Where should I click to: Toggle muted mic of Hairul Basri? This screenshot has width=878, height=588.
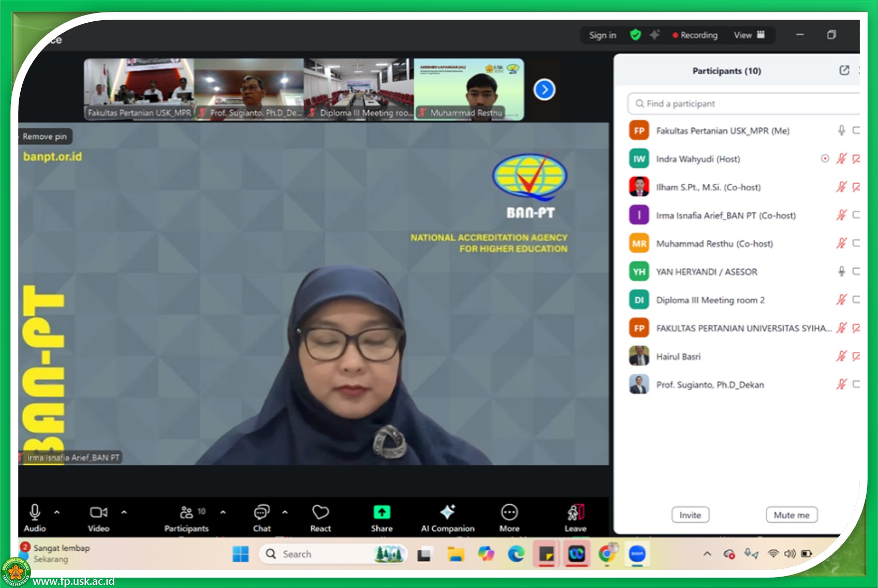coord(842,356)
